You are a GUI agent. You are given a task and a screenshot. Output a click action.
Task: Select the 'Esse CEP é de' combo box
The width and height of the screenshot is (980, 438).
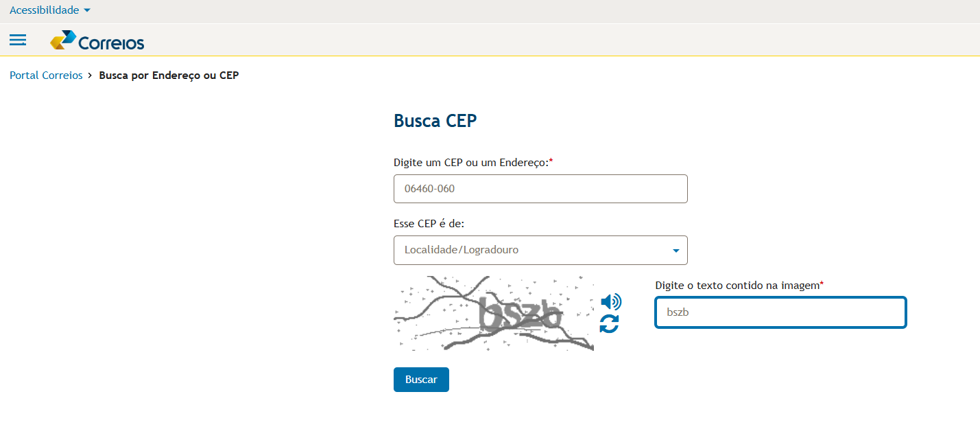pos(528,251)
